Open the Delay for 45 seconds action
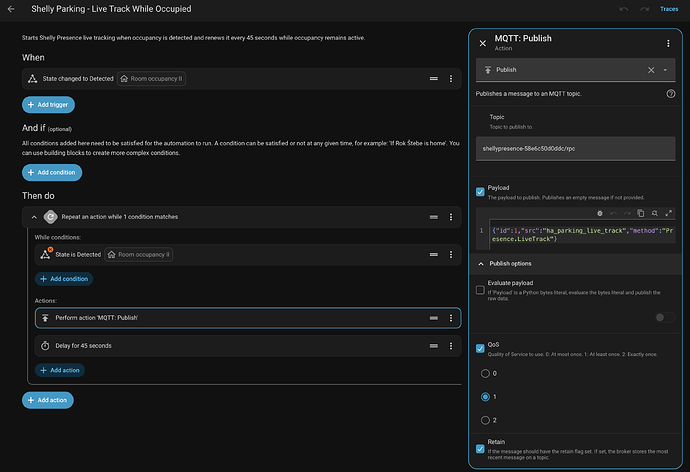 coord(248,346)
